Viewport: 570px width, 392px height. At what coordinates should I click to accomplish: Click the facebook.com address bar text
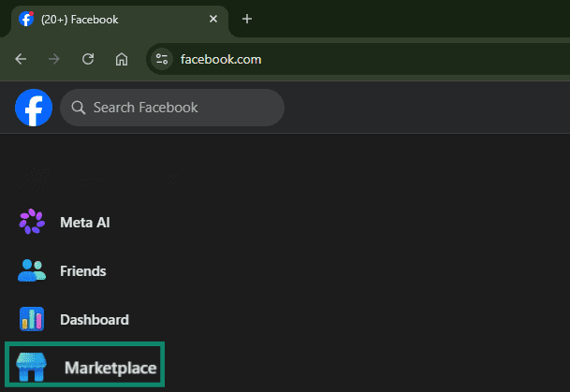(221, 59)
